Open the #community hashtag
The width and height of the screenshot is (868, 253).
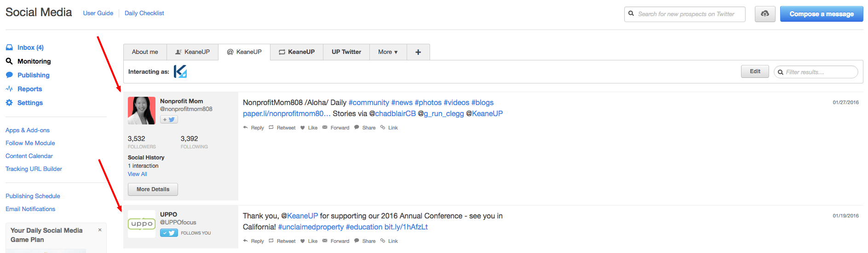pos(369,102)
